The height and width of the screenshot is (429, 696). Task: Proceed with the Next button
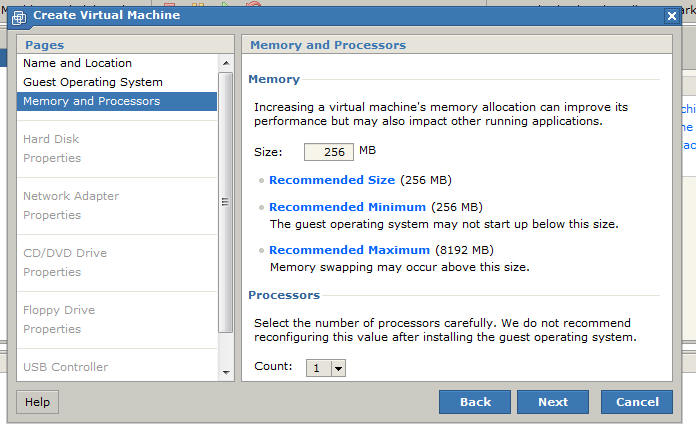552,402
